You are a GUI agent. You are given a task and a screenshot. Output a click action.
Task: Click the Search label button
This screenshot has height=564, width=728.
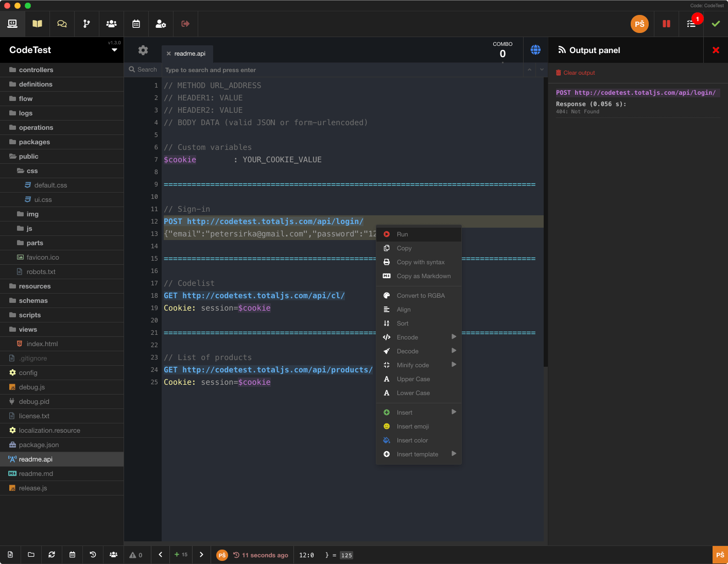143,70
